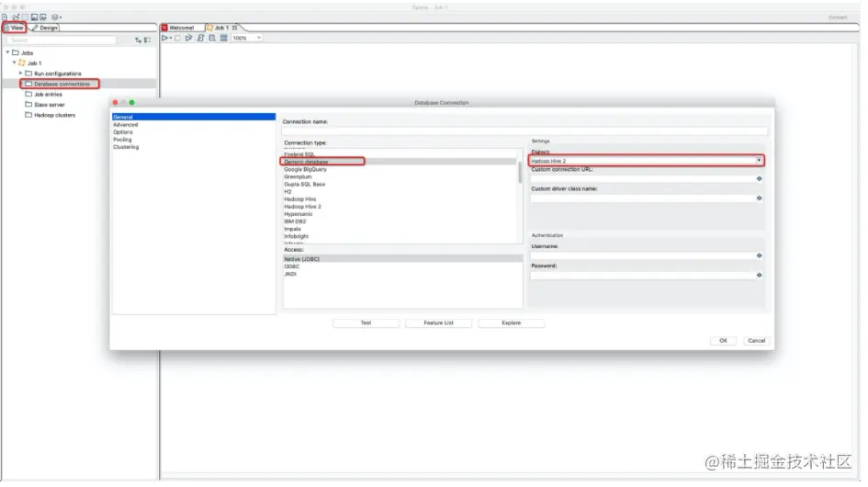The height and width of the screenshot is (487, 868).
Task: Open the perspective layers icon dropdown
Action: pos(56,17)
